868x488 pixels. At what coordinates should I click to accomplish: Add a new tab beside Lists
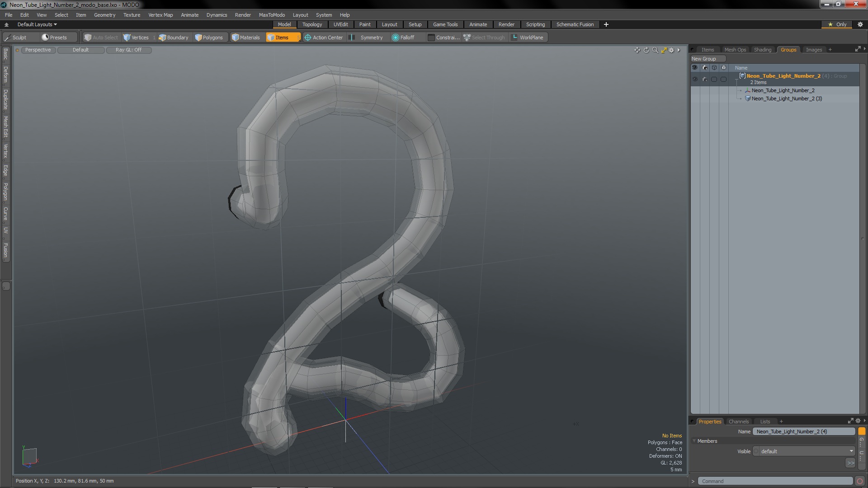point(781,422)
